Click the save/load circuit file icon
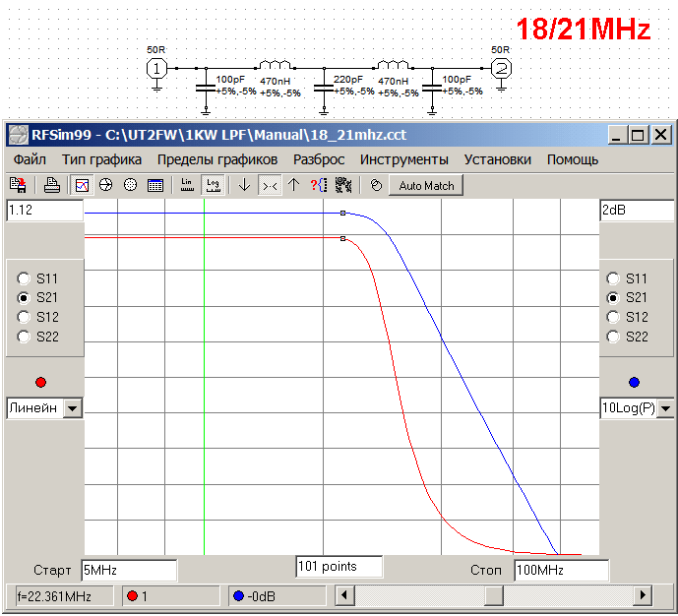The image size is (678, 616). tap(18, 185)
